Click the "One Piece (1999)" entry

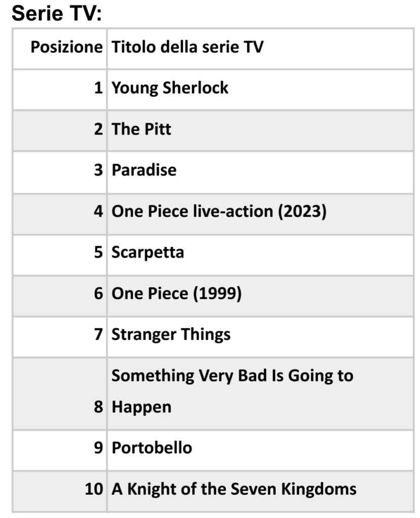[x=176, y=293]
